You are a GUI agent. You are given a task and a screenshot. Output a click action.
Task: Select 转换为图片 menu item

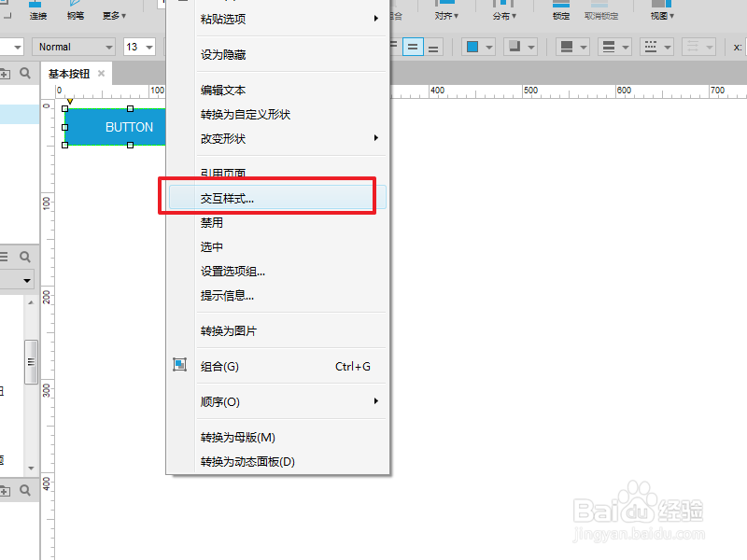pos(277,330)
